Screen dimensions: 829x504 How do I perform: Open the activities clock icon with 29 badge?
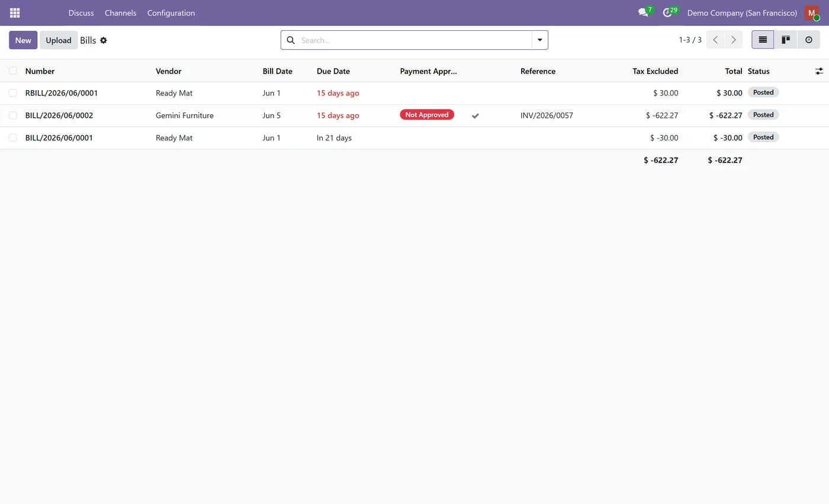669,12
